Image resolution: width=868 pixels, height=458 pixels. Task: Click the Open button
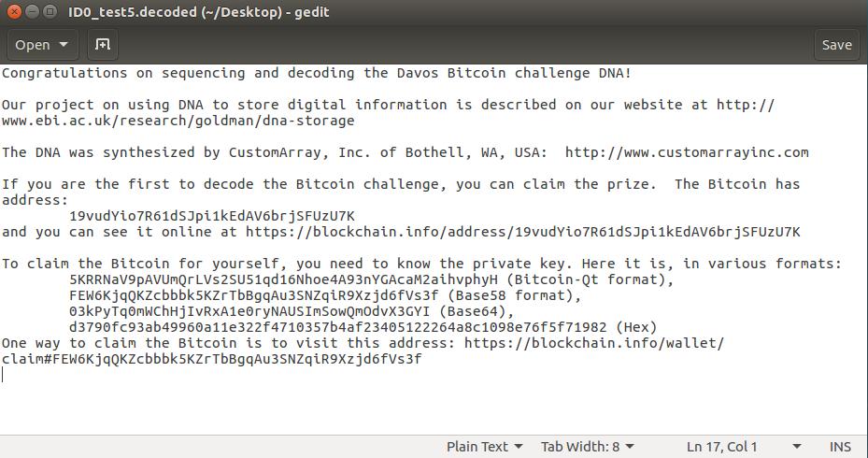coord(33,45)
